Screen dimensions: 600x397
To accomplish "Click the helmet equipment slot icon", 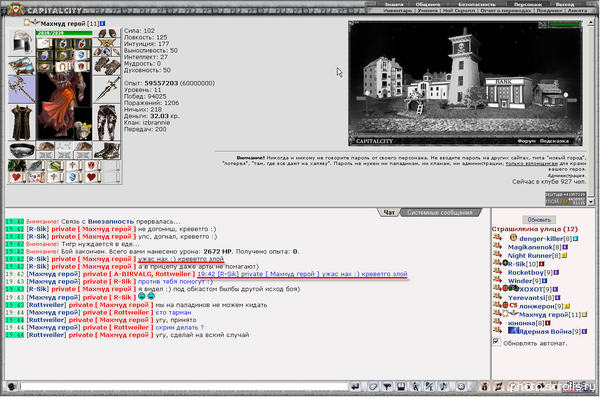I will [x=22, y=42].
